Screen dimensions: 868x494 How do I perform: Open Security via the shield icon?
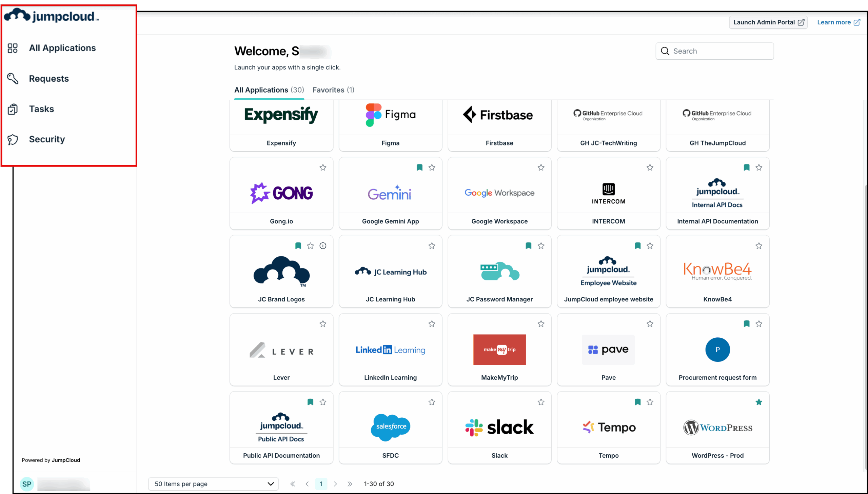(x=13, y=139)
